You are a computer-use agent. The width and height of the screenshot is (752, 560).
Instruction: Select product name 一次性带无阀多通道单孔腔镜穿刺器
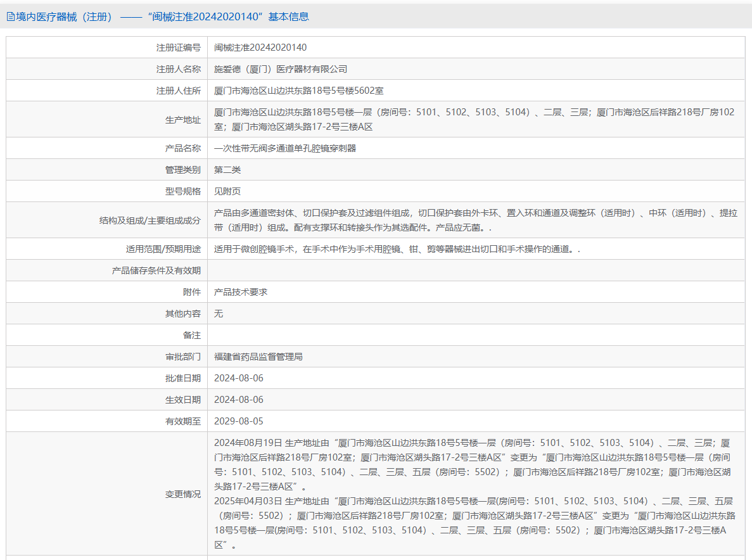coord(285,148)
